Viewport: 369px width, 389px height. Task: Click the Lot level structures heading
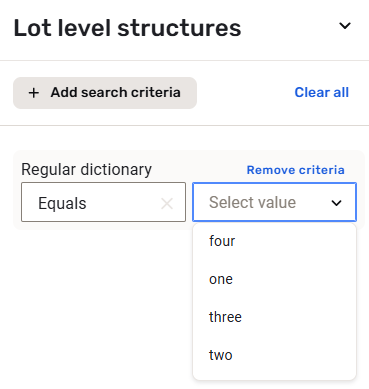[127, 28]
